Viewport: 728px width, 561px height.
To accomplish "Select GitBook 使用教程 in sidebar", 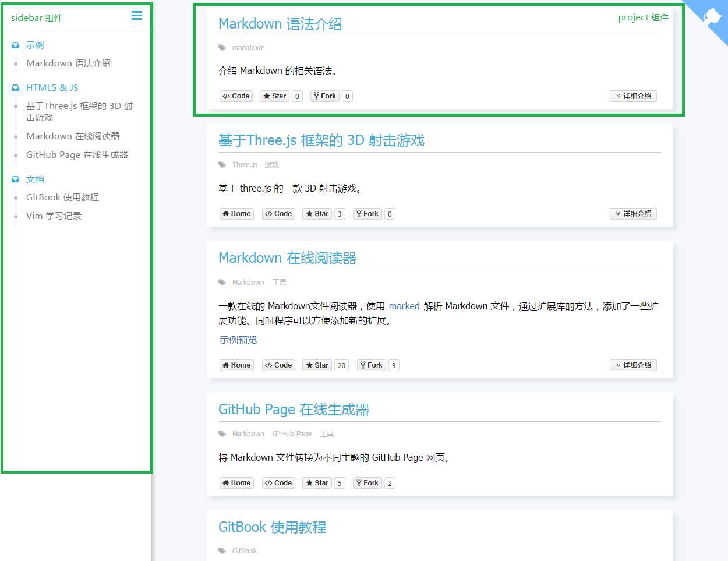I will point(62,197).
